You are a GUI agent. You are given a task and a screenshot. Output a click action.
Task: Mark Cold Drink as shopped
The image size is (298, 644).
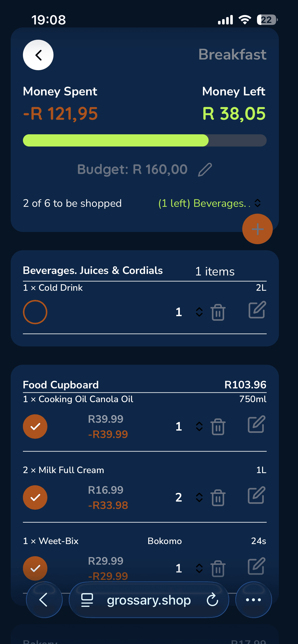pos(35,312)
